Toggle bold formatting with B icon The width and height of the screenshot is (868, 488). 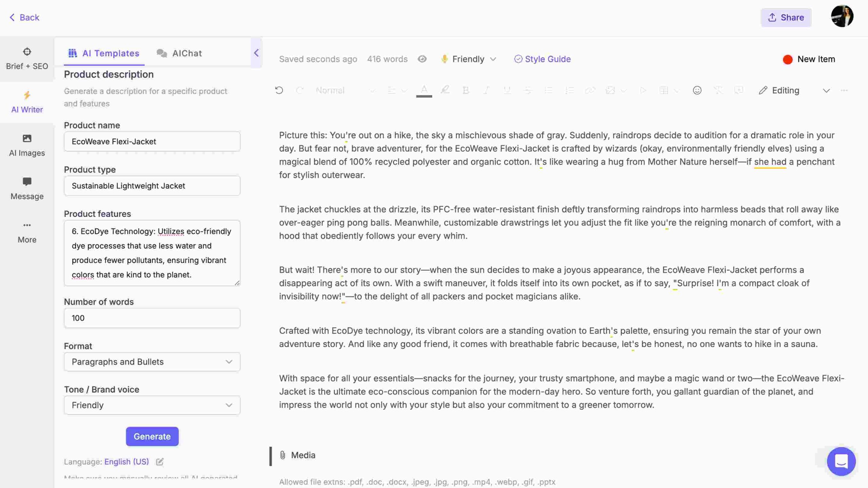click(466, 90)
